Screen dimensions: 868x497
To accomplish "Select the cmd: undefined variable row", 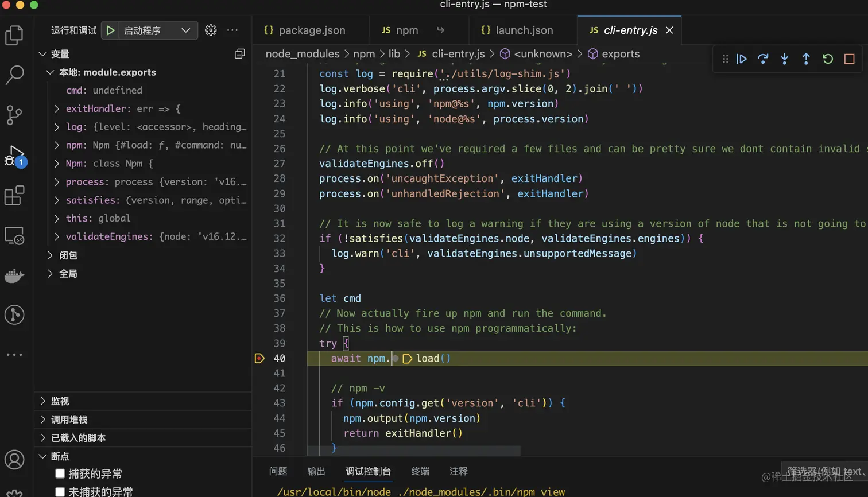I will coord(144,90).
